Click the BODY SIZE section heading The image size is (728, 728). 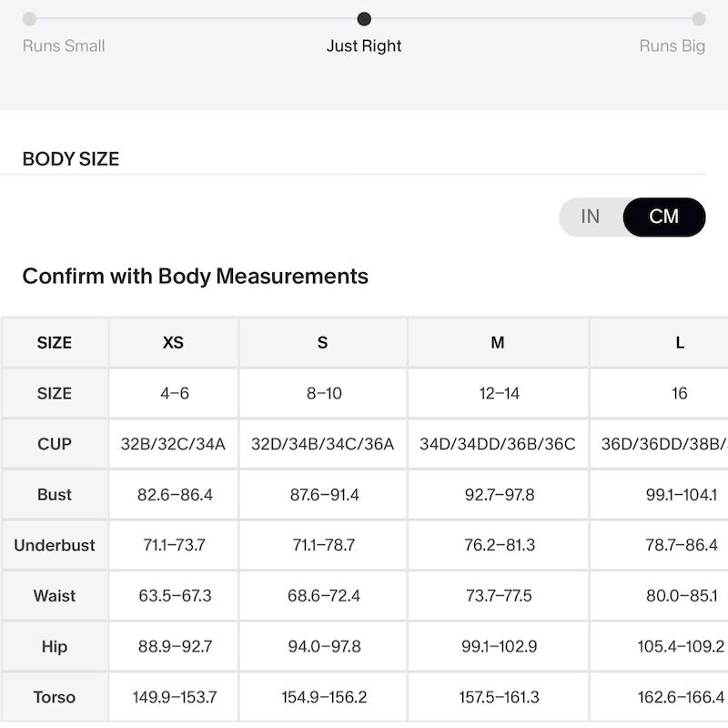71,159
